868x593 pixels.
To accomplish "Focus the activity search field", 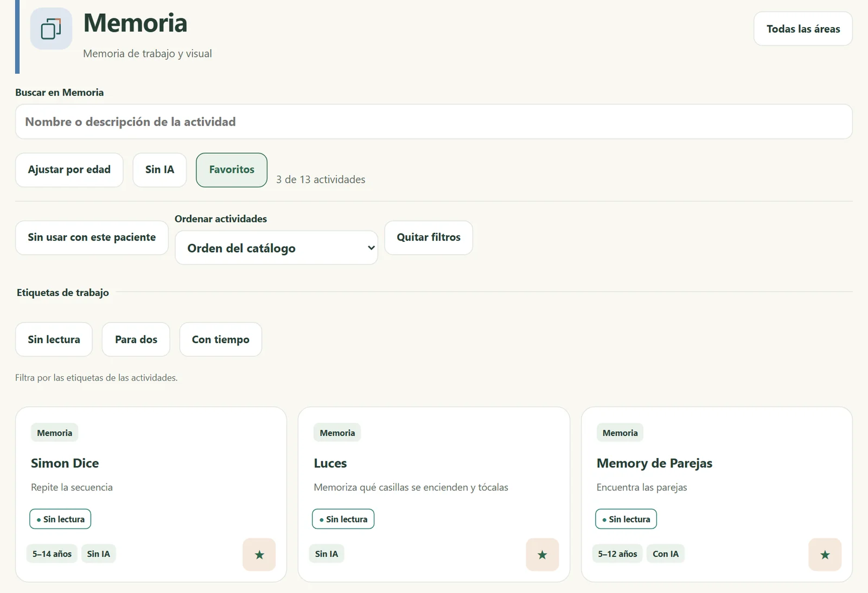I will [434, 121].
